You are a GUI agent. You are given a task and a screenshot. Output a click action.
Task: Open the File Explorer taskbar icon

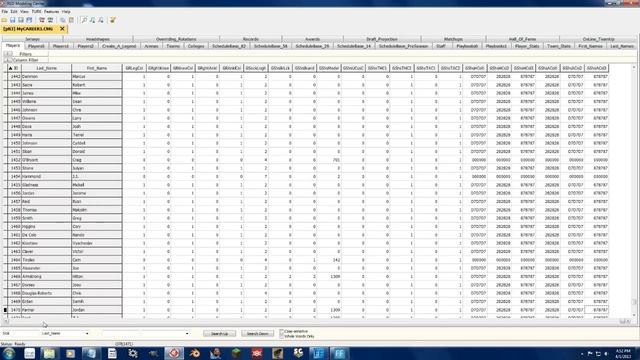(49, 353)
